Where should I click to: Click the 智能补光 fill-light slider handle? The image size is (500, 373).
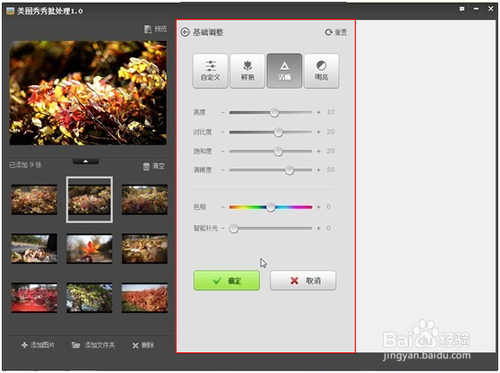pyautogui.click(x=234, y=229)
